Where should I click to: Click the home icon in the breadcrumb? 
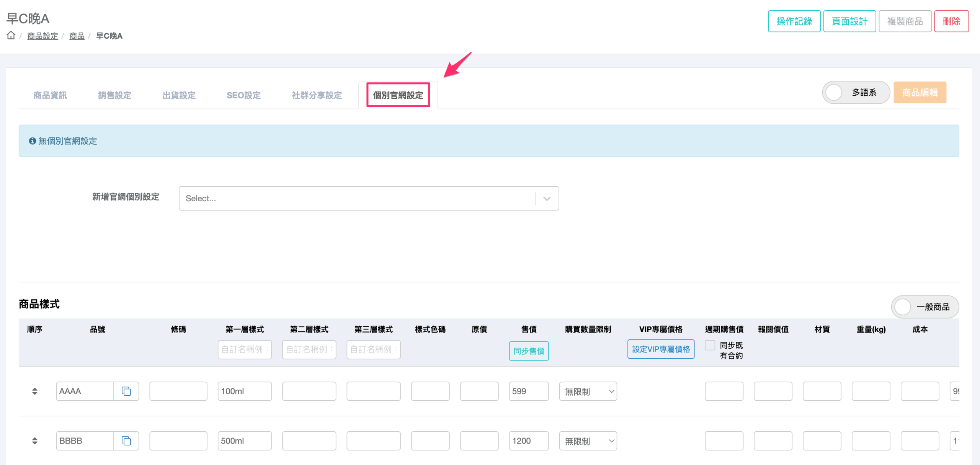coord(11,36)
